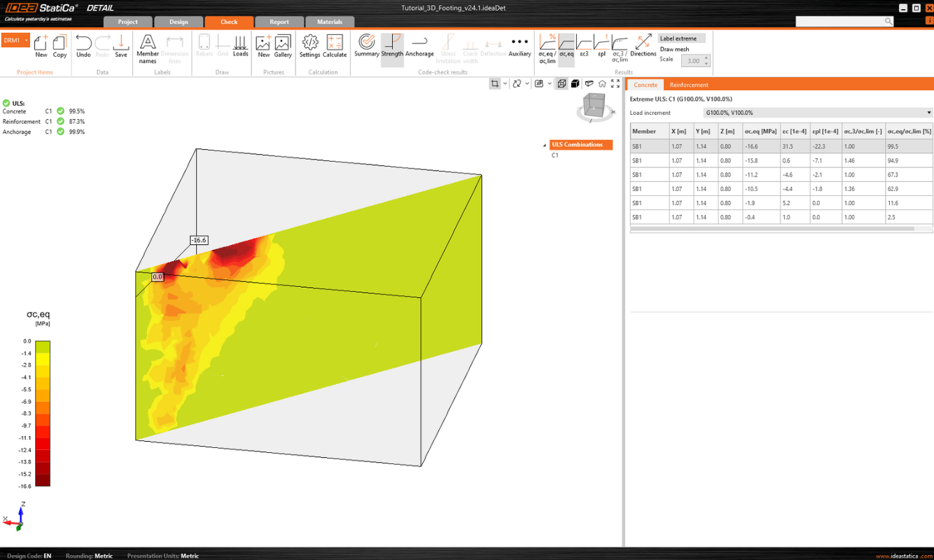The height and width of the screenshot is (560, 934).
Task: Open the Load increment dropdown
Action: 817,113
